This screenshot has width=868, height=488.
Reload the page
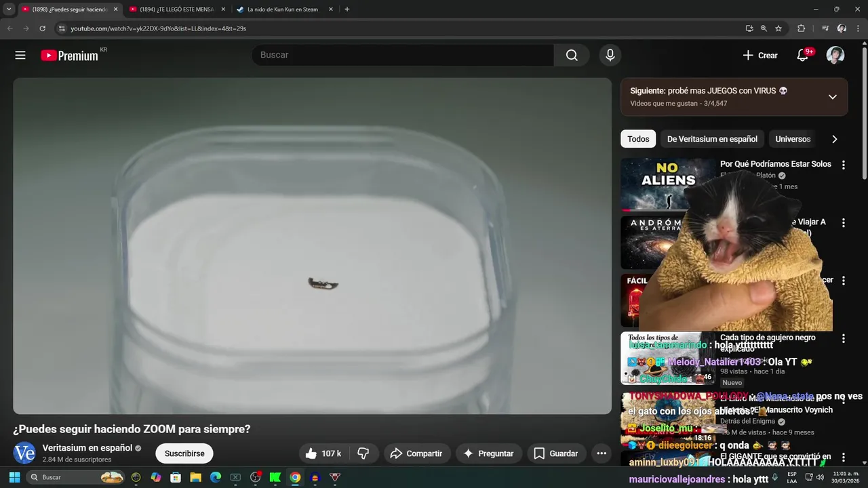pyautogui.click(x=42, y=28)
